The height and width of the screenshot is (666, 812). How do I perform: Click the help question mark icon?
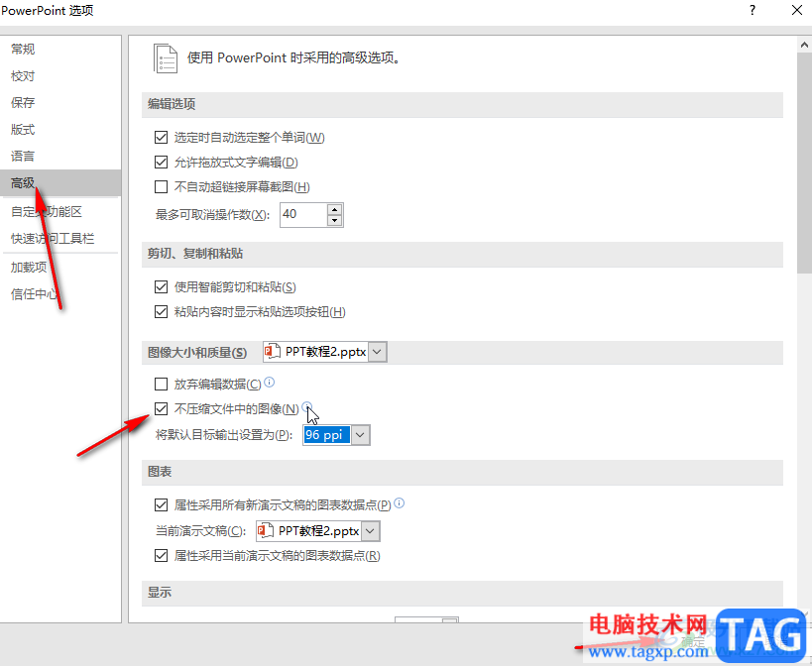coord(752,10)
